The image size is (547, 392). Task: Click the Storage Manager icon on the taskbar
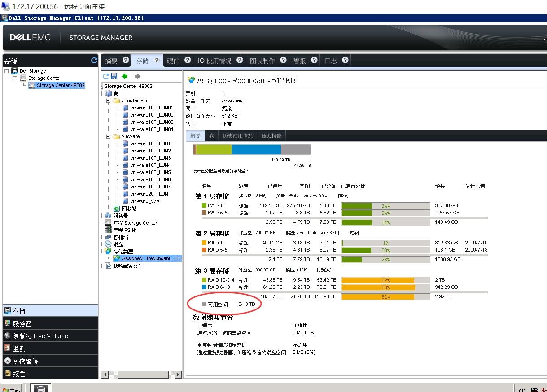coord(41,388)
